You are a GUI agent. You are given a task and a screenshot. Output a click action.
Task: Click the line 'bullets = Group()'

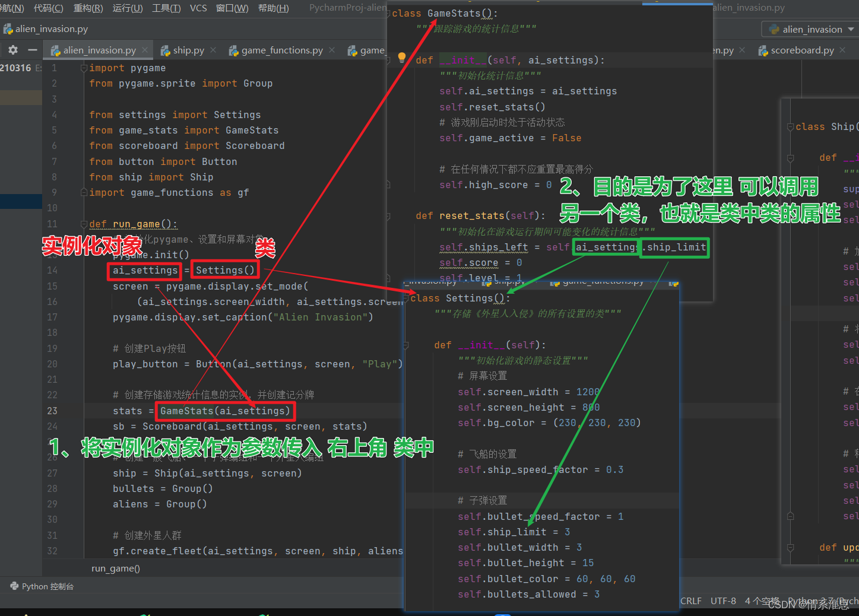click(163, 488)
